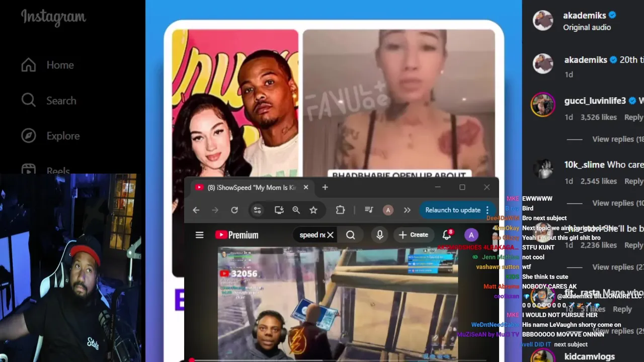Open a new Chrome tab
This screenshot has height=362, width=644.
click(x=325, y=188)
